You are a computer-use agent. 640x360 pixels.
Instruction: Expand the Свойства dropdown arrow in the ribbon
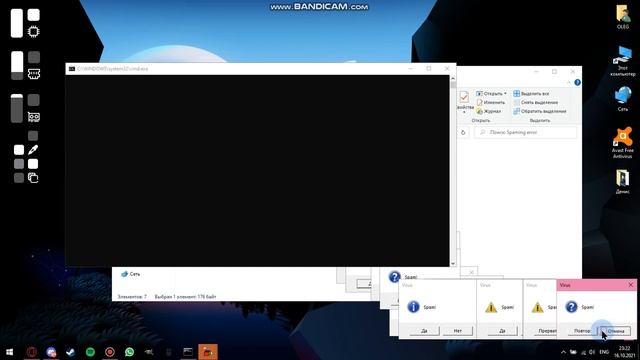(x=464, y=112)
